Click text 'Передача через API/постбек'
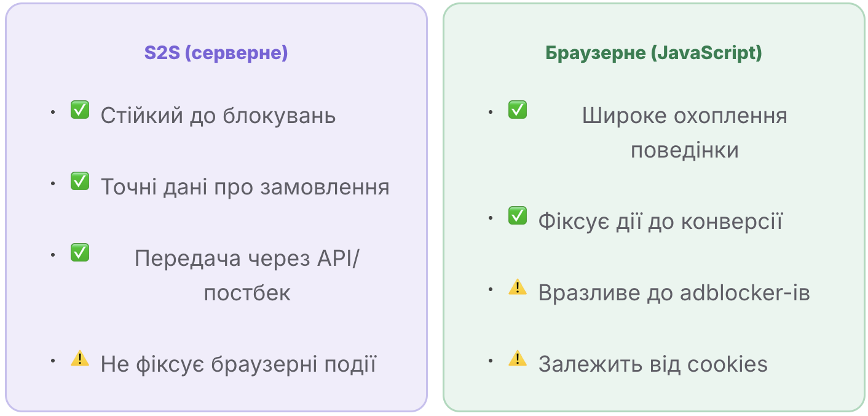 tap(247, 275)
